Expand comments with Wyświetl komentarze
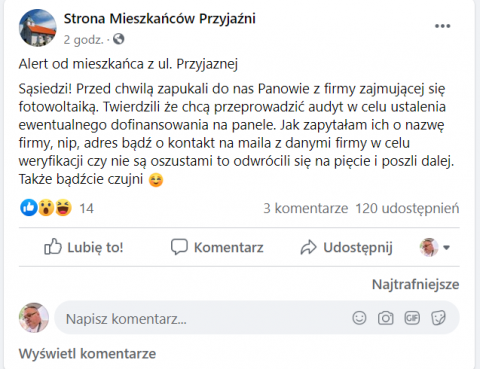 87,354
